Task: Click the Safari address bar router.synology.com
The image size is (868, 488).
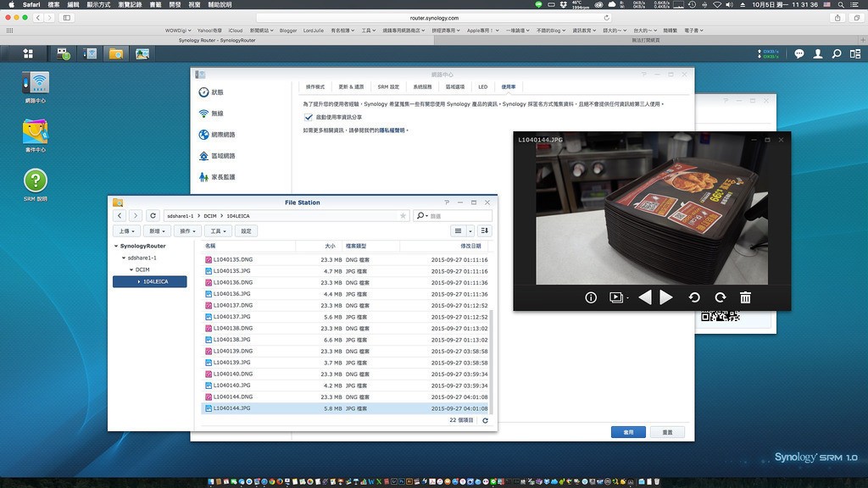Action: (434, 18)
